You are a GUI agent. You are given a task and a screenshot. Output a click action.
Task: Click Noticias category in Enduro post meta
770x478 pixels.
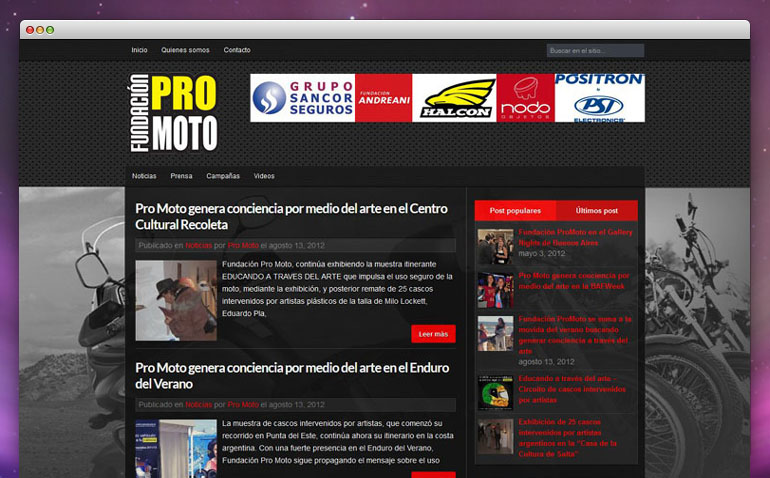(x=199, y=404)
